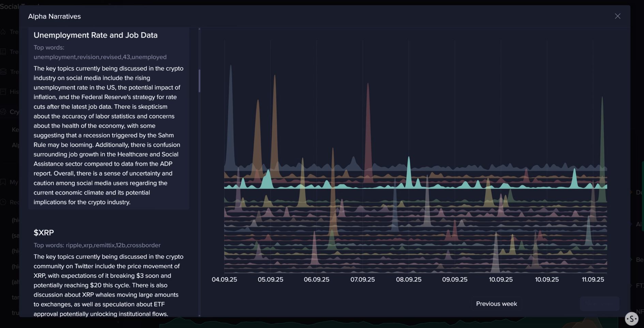Click the $XRP narrative description paragraph

tap(109, 285)
